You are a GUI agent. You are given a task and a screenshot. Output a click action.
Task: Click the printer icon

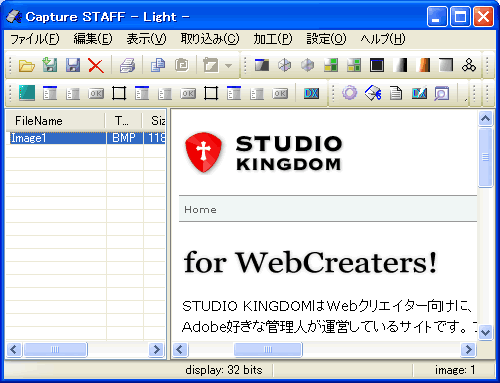pyautogui.click(x=127, y=65)
